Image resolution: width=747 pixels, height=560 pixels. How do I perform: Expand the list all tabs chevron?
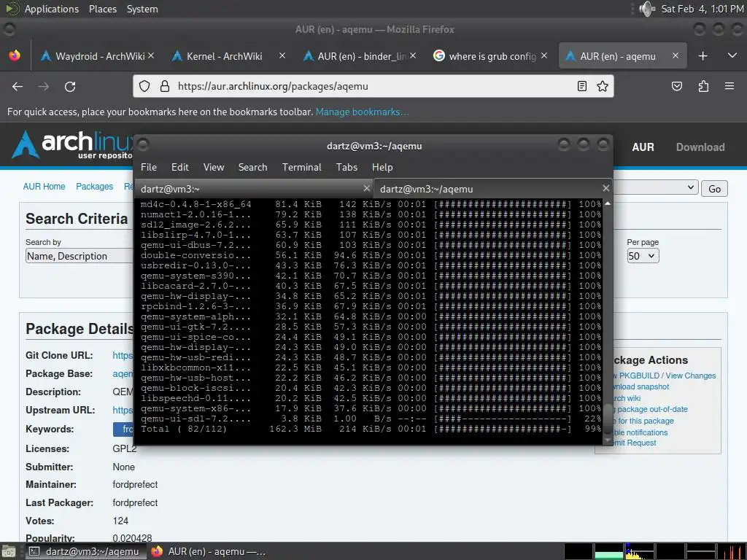732,55
